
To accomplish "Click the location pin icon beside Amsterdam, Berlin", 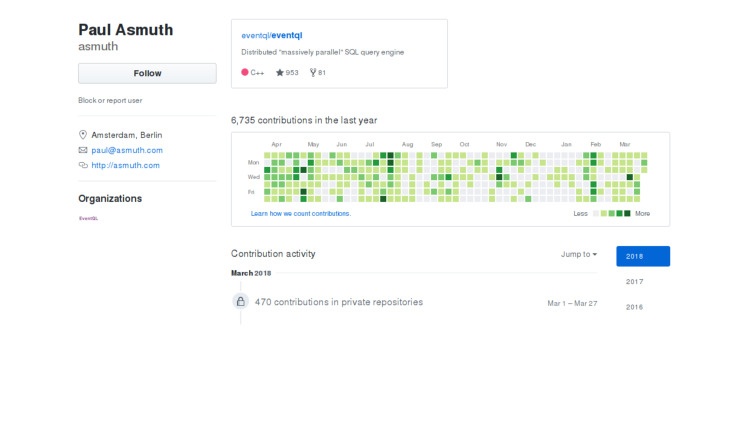I will [83, 135].
